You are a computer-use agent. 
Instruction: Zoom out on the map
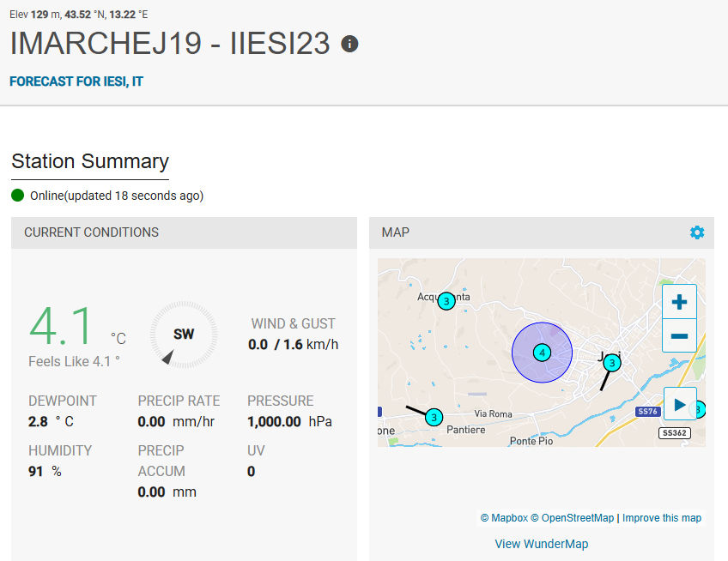679,335
